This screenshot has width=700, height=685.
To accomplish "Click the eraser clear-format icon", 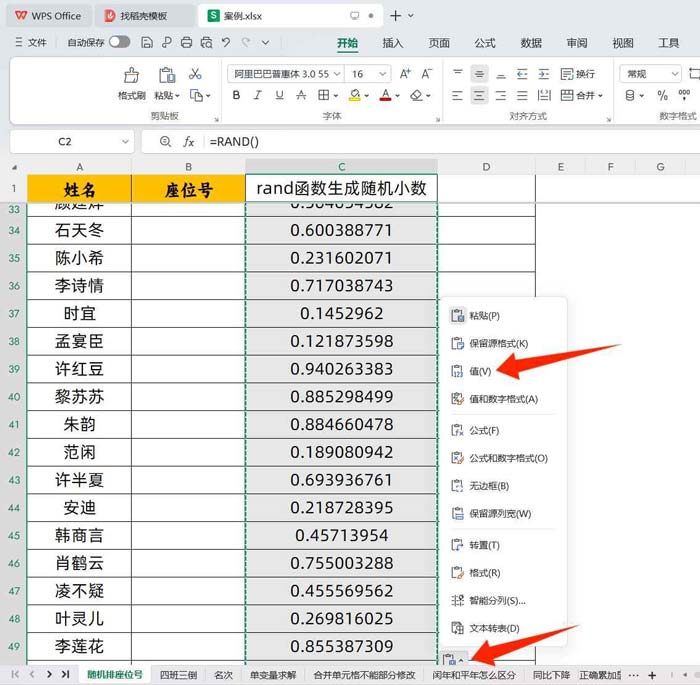I will [x=416, y=95].
